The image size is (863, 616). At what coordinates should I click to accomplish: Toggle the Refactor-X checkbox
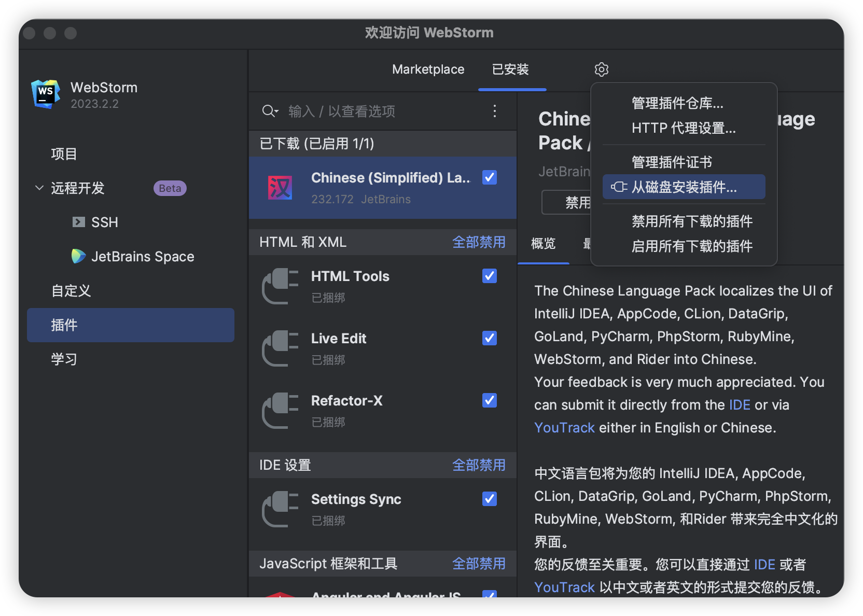click(x=490, y=400)
